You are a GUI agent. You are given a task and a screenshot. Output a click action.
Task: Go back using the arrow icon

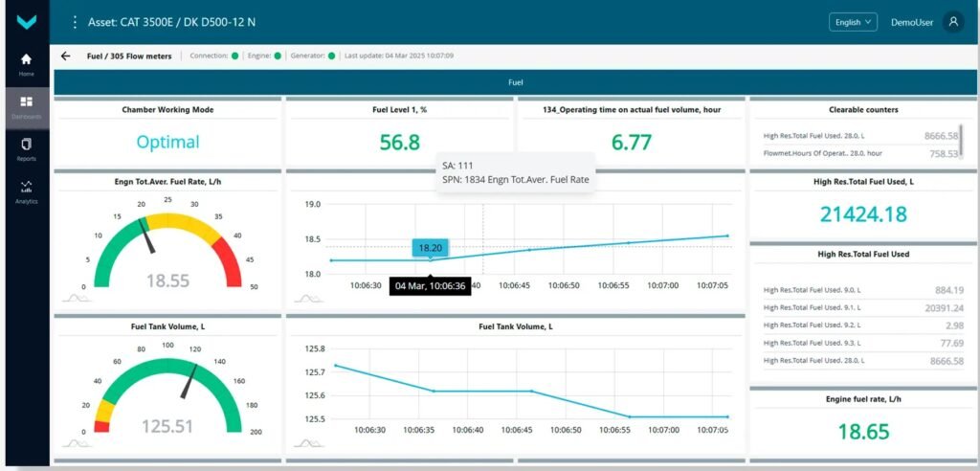(66, 56)
